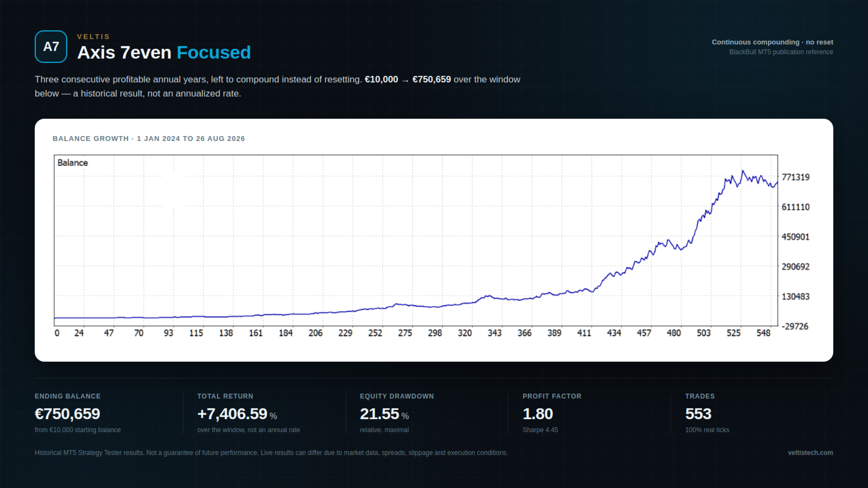Click the 275 x-axis tick label
Image resolution: width=868 pixels, height=488 pixels.
click(x=405, y=333)
